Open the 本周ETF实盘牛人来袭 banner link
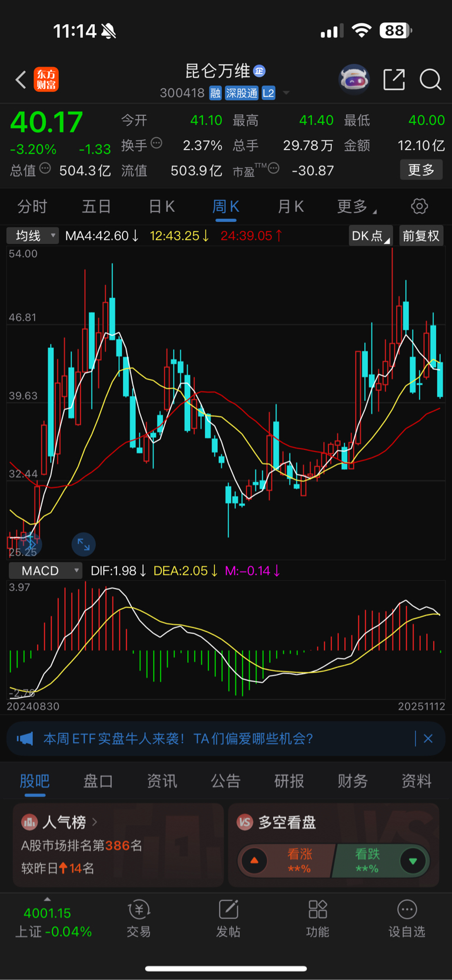Screen dimensions: 452x980 178,739
